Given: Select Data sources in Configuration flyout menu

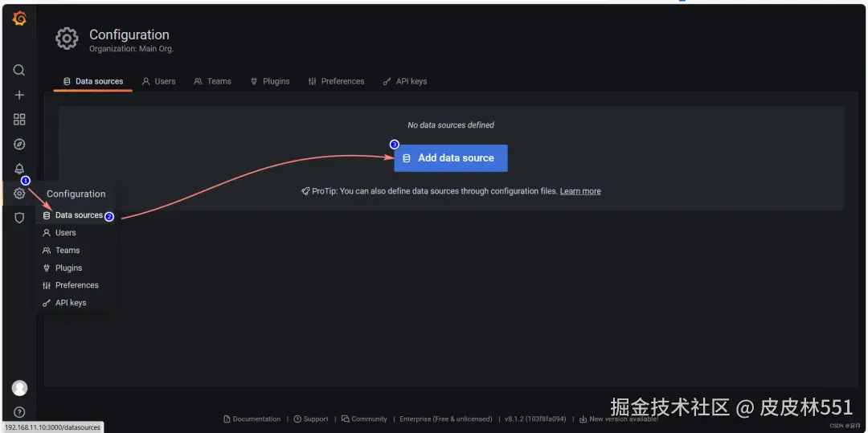Looking at the screenshot, I should [x=76, y=215].
